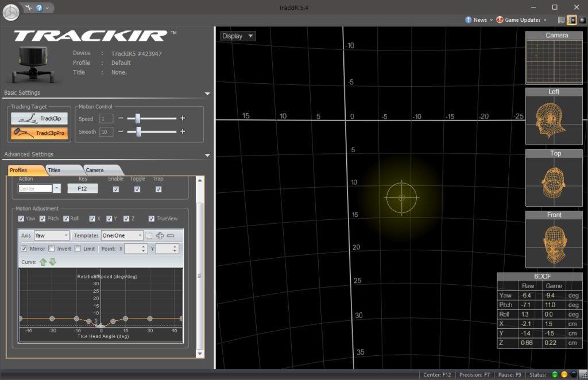Decrease Smooth with the minus icon
588x380 pixels.
121,131
